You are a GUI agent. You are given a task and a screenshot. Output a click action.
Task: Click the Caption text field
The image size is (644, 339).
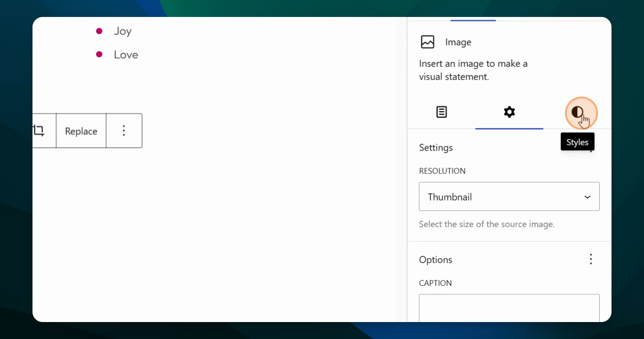509,308
